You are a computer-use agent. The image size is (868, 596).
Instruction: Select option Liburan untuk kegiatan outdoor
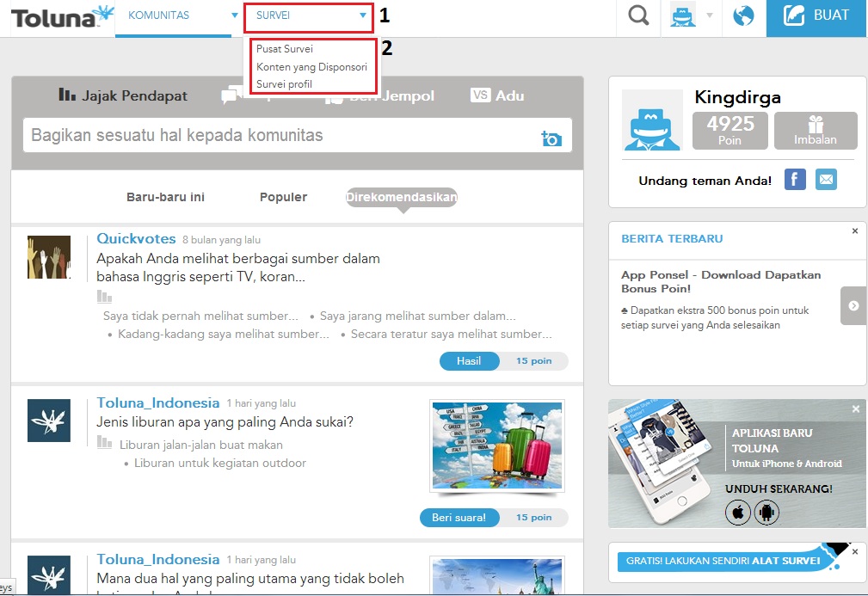click(219, 464)
